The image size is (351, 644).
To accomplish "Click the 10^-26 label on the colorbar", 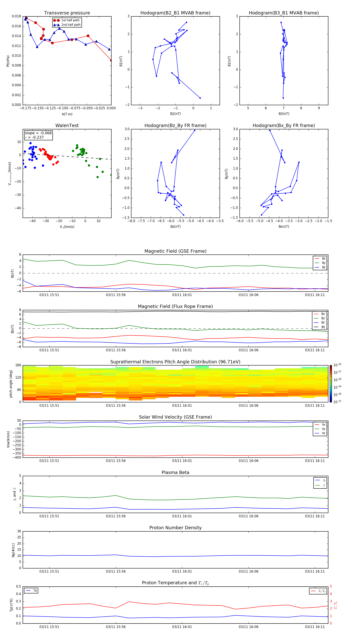I will pos(337,365).
